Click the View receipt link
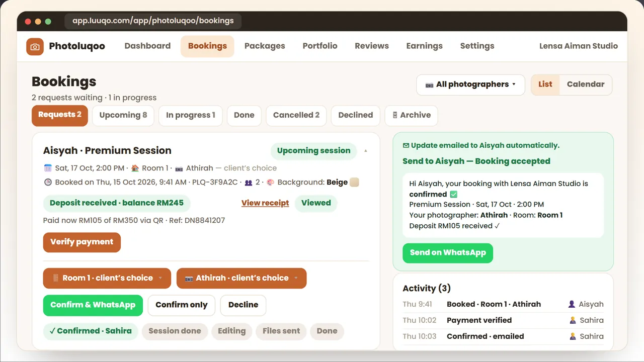 265,203
